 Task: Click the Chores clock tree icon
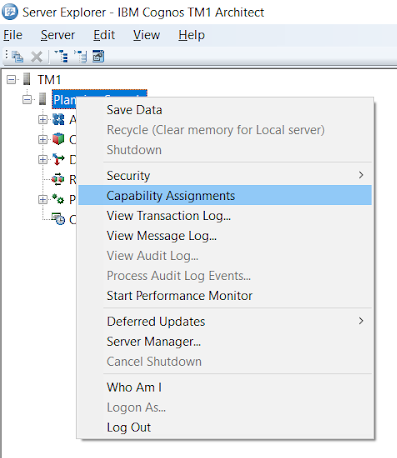58,219
